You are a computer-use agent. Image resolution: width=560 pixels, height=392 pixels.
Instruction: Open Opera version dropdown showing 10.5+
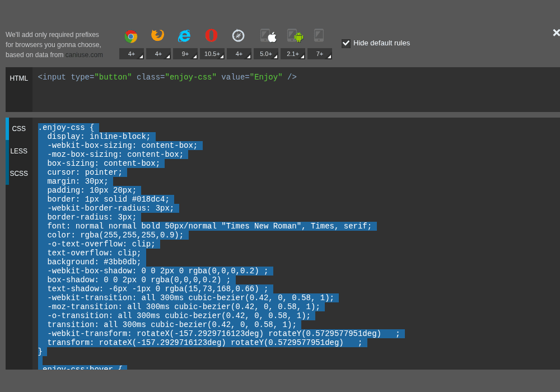[x=212, y=54]
